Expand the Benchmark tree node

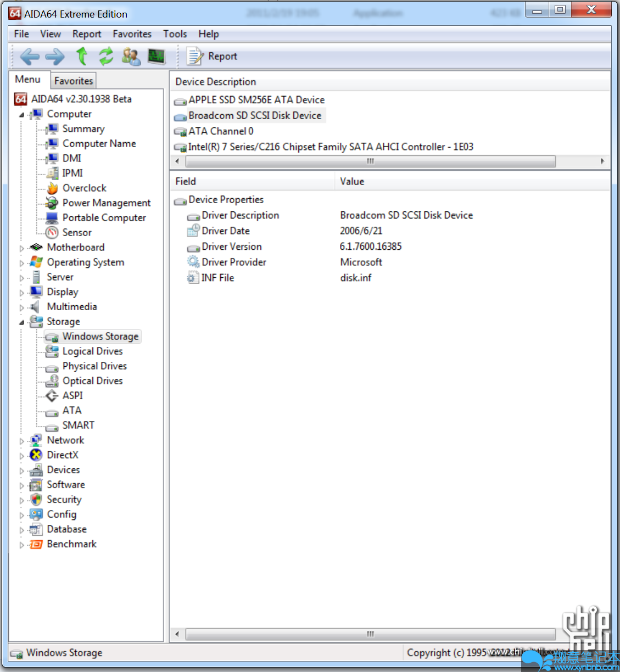[x=22, y=545]
